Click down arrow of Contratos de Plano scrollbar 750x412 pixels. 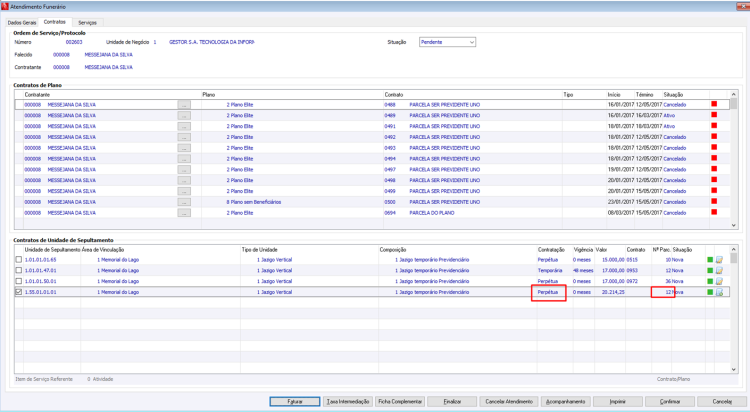pos(734,225)
